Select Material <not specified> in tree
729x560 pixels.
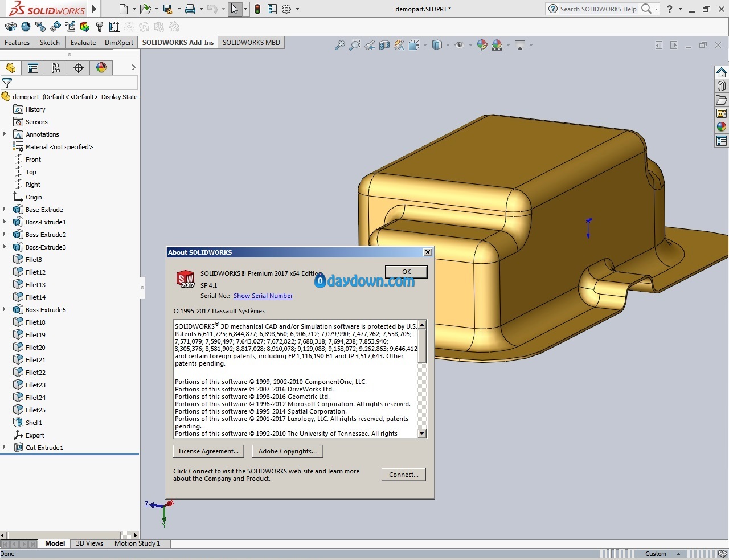59,147
